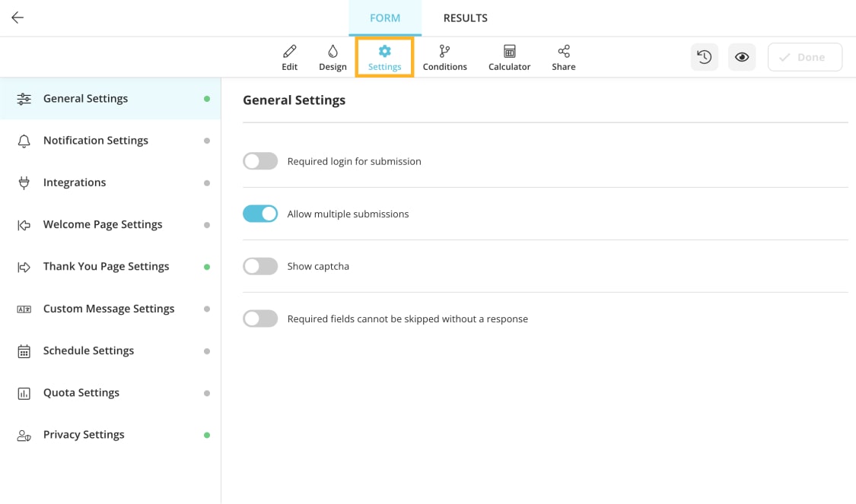Open Privacy Settings

coord(84,434)
